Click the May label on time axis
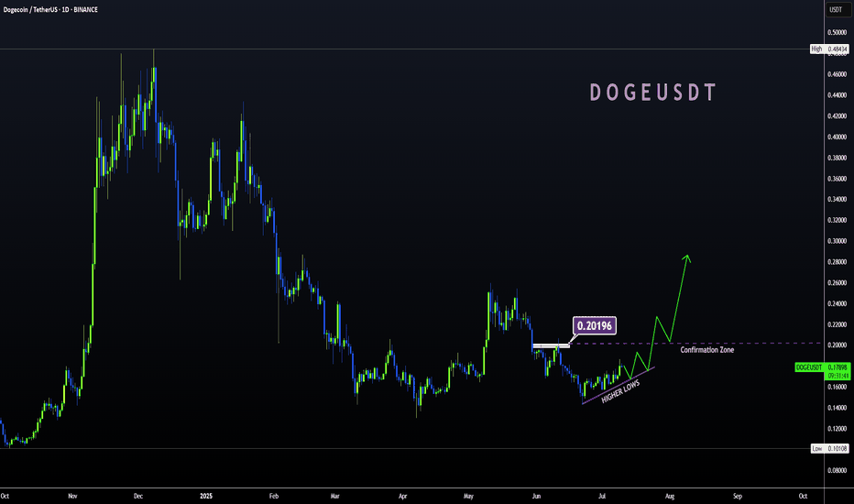The height and width of the screenshot is (504, 854). 468,496
